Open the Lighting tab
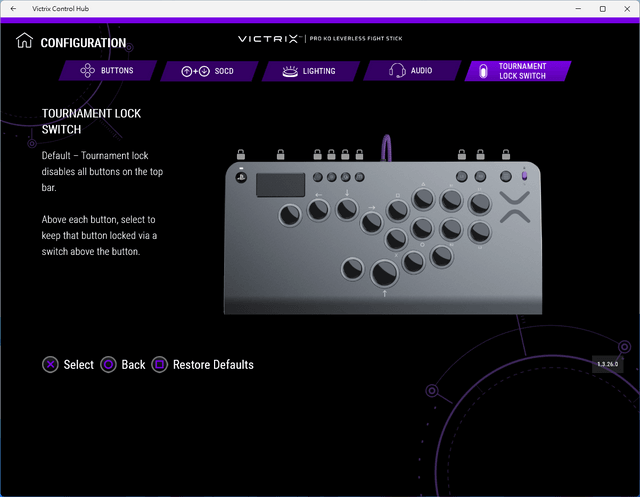This screenshot has width=640, height=497. tap(311, 71)
